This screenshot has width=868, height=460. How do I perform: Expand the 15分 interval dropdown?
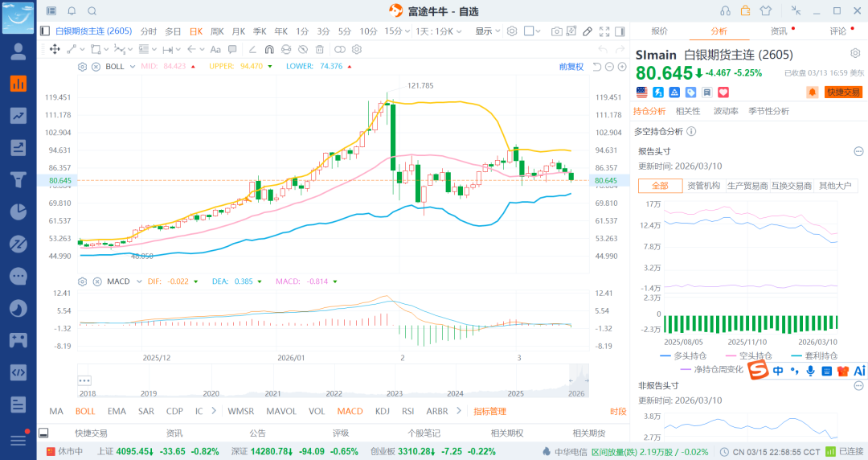[395, 31]
